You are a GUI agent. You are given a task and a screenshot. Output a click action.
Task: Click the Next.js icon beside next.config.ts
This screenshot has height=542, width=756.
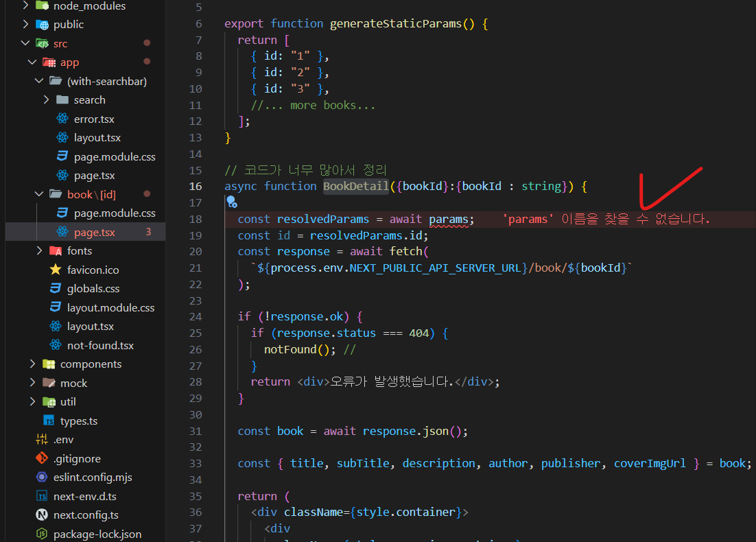click(42, 515)
